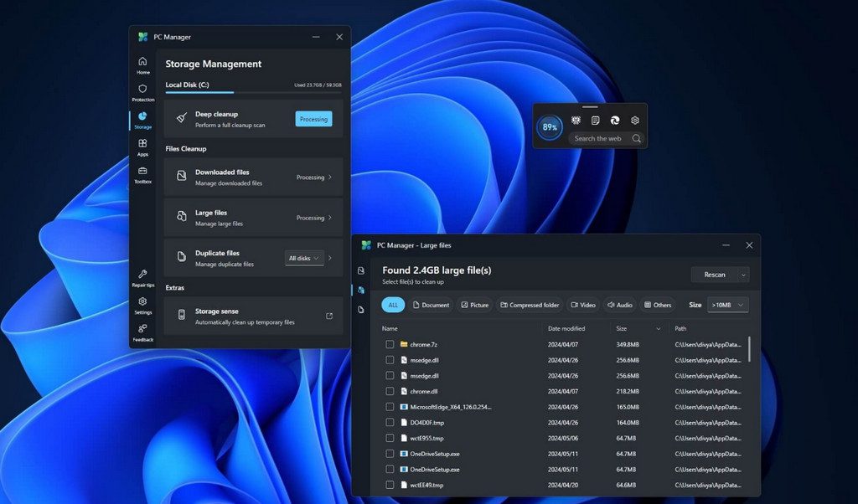Screen dimensions: 858x504
Task: Check the chrome.dll file checkbox
Action: [390, 391]
